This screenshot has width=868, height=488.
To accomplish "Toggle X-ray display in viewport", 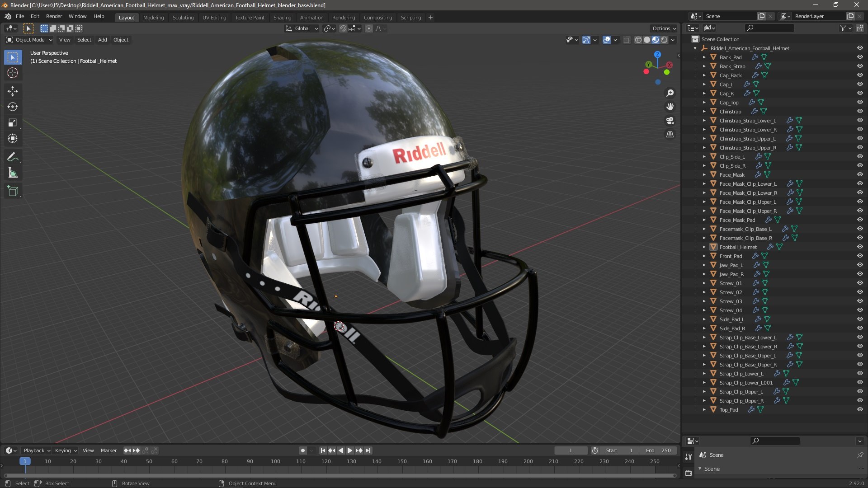I will (627, 40).
